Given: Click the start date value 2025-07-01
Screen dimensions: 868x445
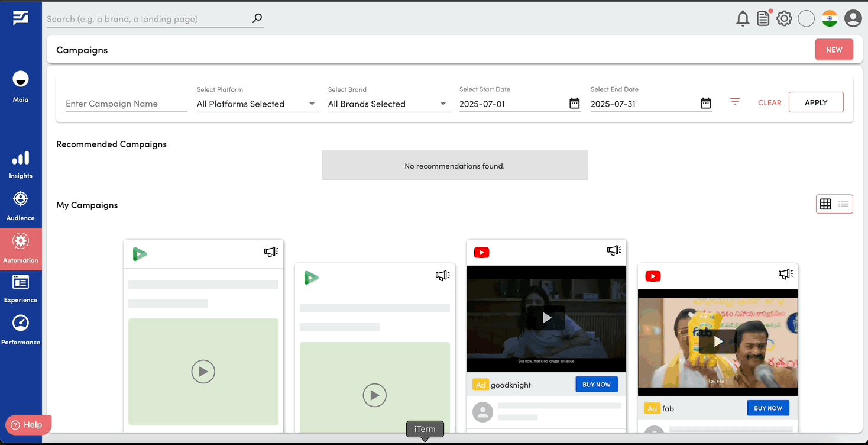Looking at the screenshot, I should click(x=482, y=104).
